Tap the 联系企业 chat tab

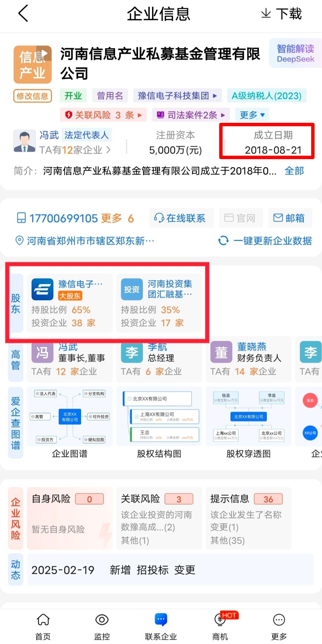click(x=161, y=627)
